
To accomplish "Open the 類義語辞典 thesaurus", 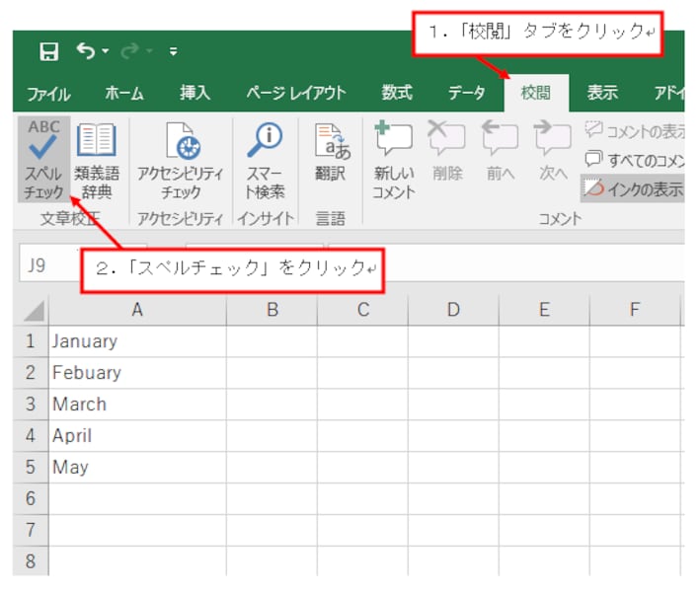I will [97, 160].
